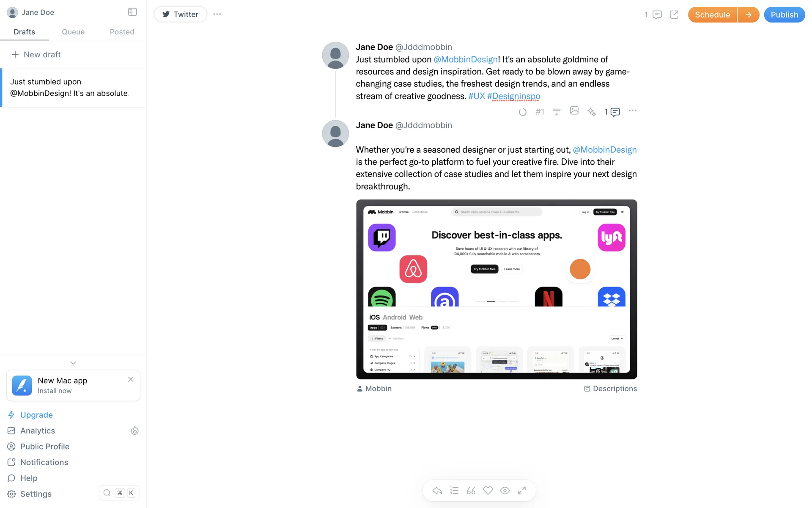Toggle fullscreen expand icon in bottom toolbar
Viewport: 812px width, 508px height.
[522, 491]
